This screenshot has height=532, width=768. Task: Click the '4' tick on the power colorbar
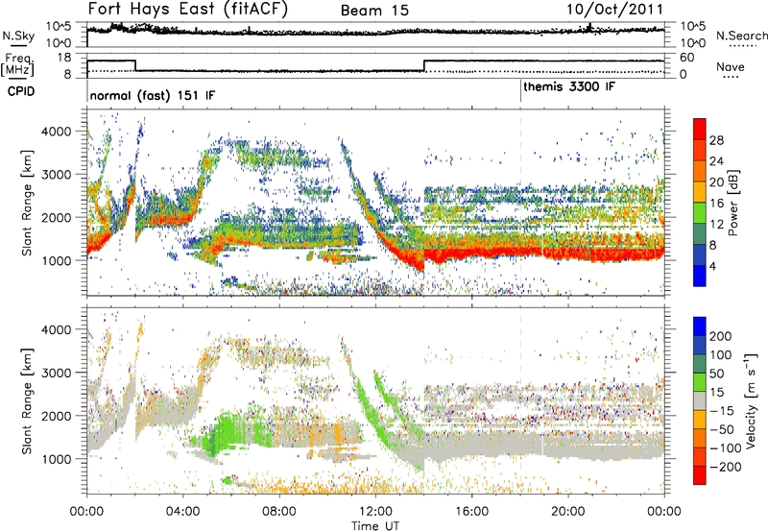click(712, 266)
